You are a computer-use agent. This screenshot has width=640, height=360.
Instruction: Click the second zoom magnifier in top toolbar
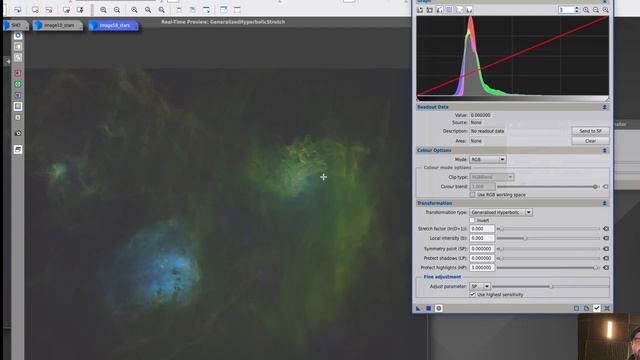pos(117,10)
